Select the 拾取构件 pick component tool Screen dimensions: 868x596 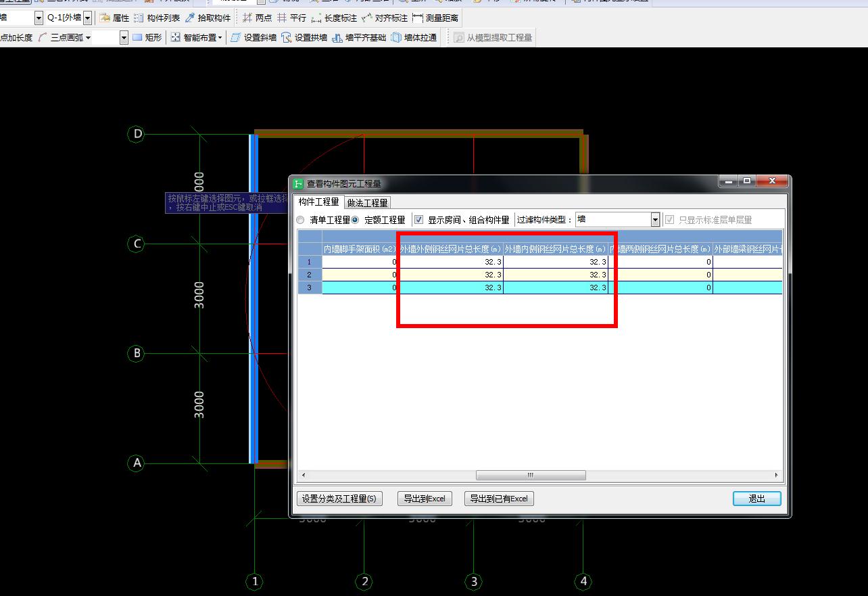tap(208, 18)
